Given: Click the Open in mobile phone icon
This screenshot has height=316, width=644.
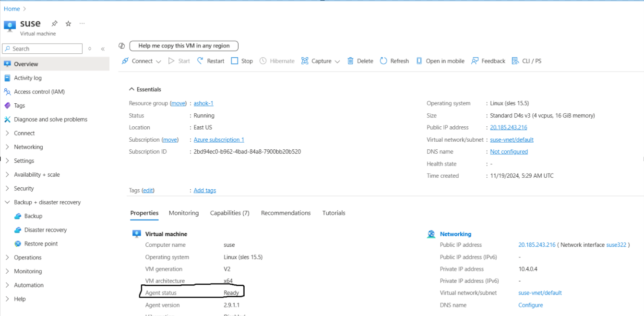Looking at the screenshot, I should (419, 61).
